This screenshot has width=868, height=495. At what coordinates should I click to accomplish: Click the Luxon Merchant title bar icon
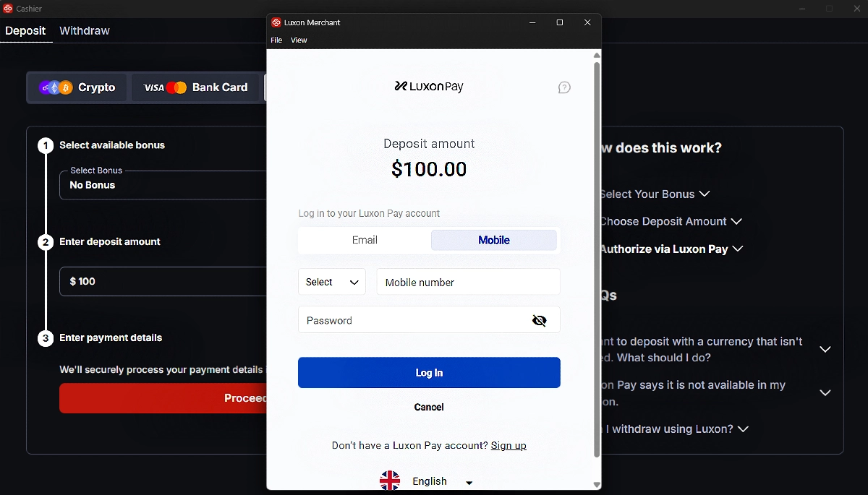point(276,22)
